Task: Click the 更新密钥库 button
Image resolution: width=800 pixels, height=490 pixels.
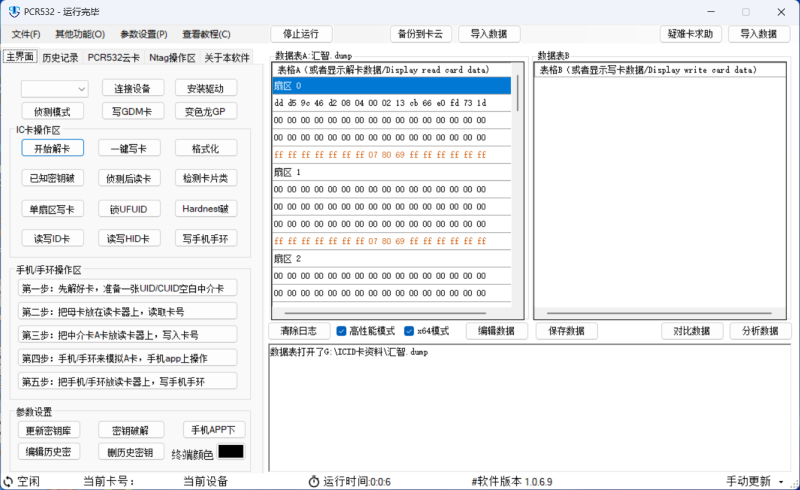Action: (49, 430)
